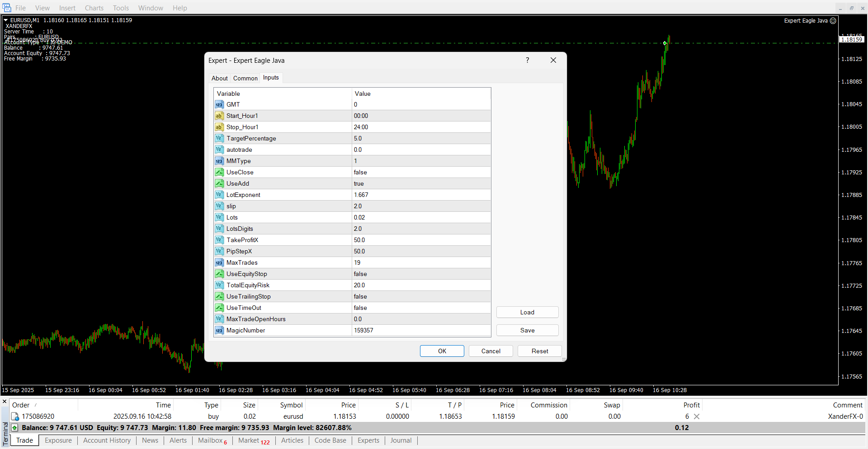Edit the Lots value field
The image size is (868, 449).
[x=420, y=218]
